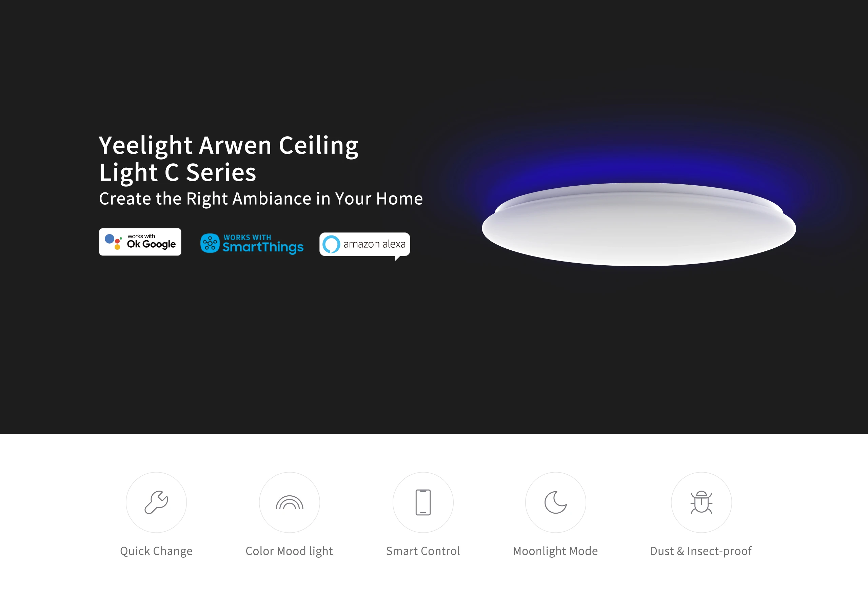The width and height of the screenshot is (868, 598).
Task: Click the Google Assistant colored dots logo
Action: [x=114, y=242]
